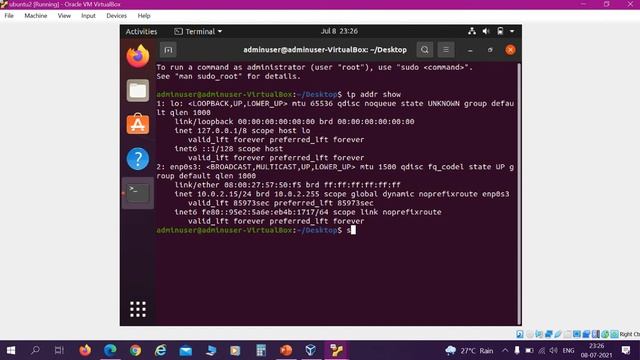640x360 pixels.
Task: Open Files from the Ubuntu dock
Action: pos(138,91)
